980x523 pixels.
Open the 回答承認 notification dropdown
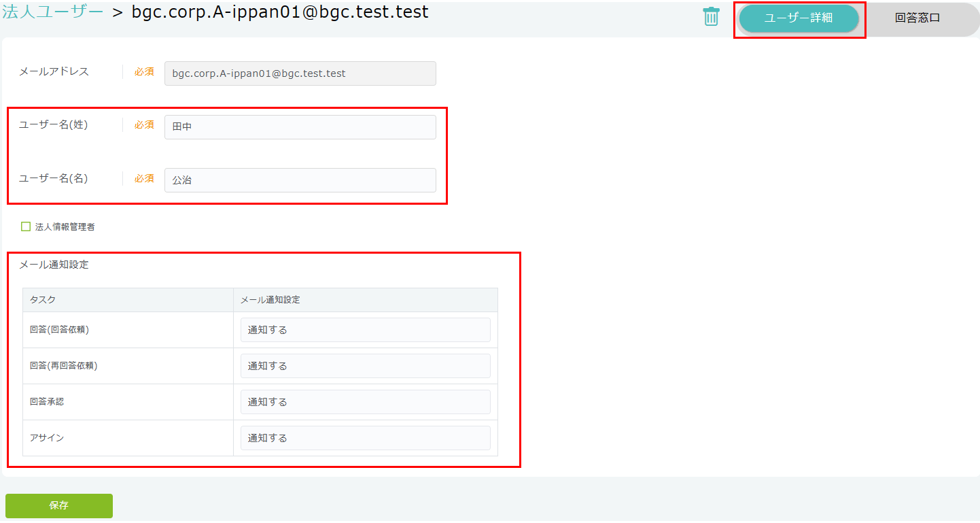tap(365, 402)
